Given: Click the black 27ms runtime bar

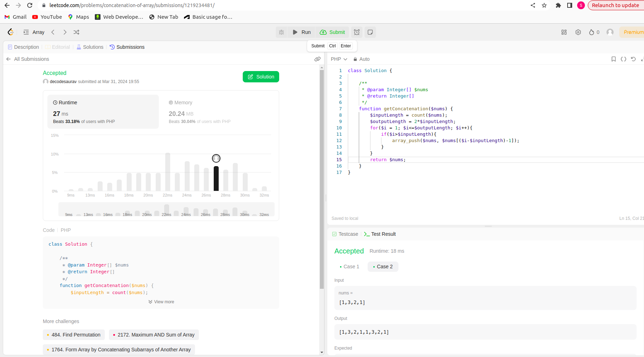Looking at the screenshot, I should click(x=216, y=178).
